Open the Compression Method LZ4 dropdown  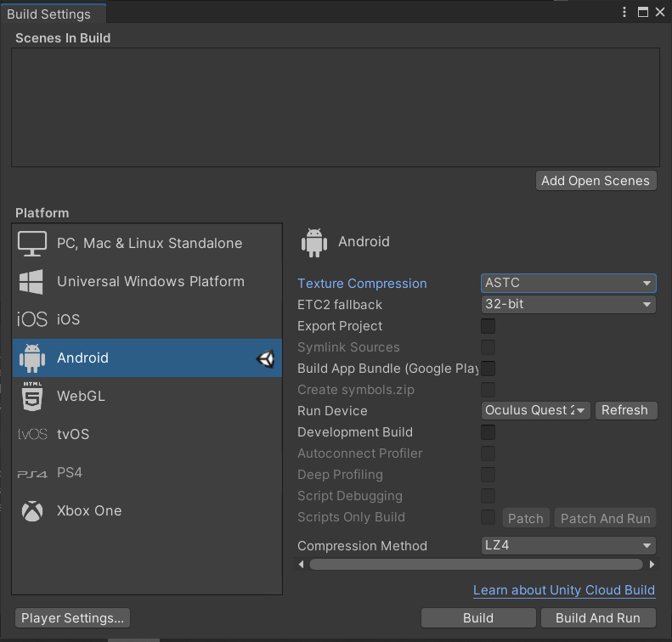568,546
